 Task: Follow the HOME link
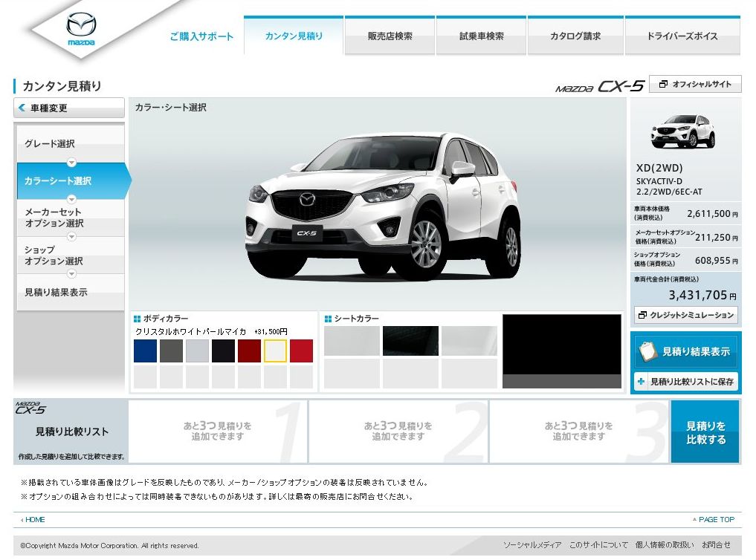[x=33, y=520]
